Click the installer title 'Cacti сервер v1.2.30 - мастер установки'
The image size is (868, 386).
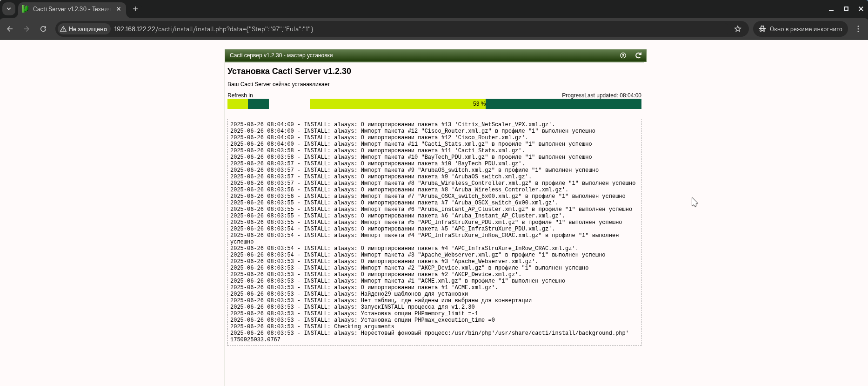(x=281, y=55)
